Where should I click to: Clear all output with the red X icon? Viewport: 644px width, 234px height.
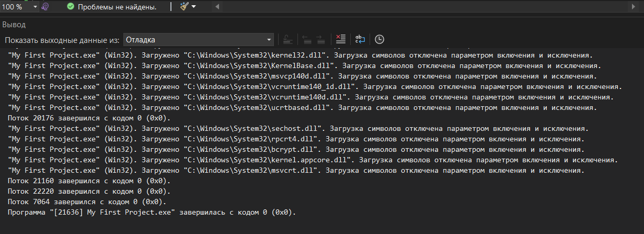click(x=340, y=39)
